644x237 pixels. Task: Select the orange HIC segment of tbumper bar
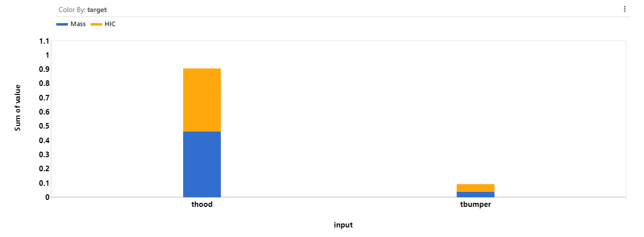(475, 188)
